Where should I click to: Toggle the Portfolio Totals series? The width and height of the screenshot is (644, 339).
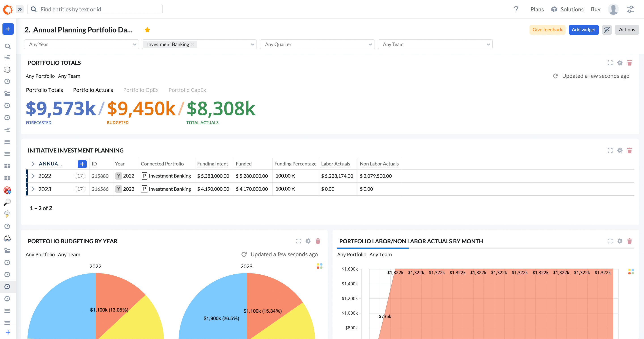pos(44,90)
